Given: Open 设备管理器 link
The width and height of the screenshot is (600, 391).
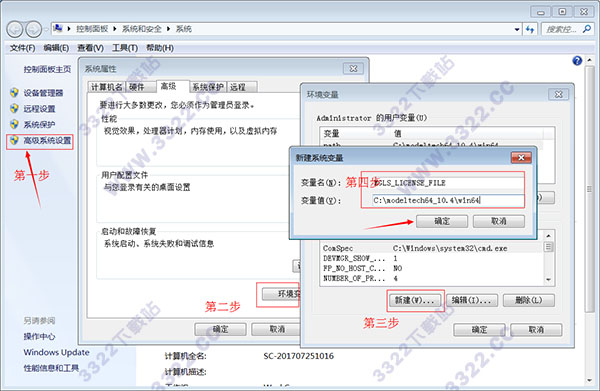Looking at the screenshot, I should pyautogui.click(x=43, y=93).
